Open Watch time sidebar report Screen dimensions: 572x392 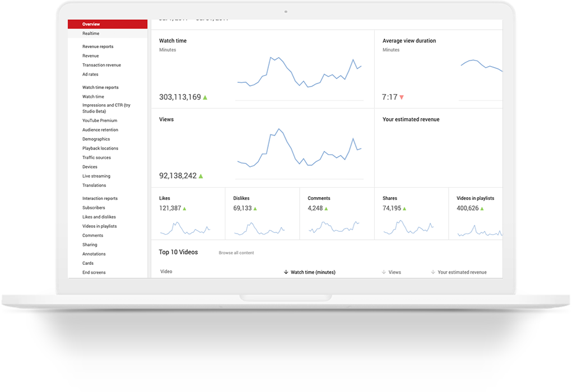93,97
